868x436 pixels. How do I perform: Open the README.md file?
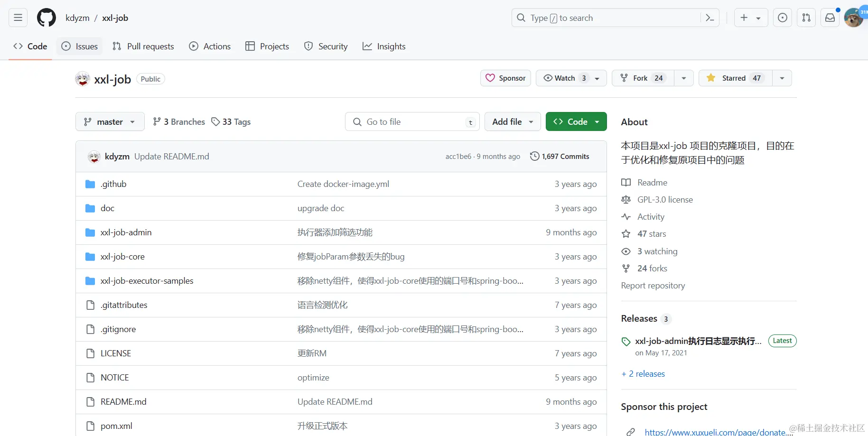click(x=123, y=402)
